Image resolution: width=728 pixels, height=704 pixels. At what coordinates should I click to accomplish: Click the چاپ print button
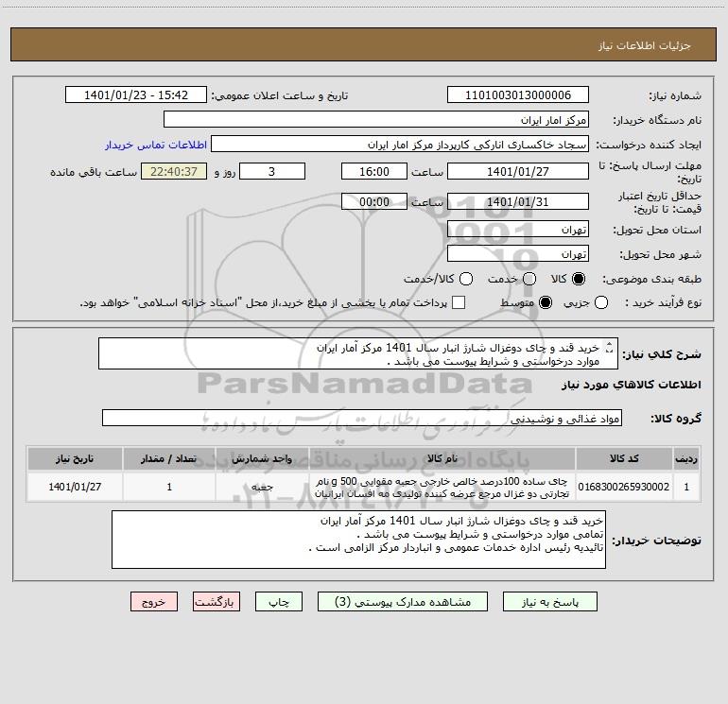(x=279, y=602)
